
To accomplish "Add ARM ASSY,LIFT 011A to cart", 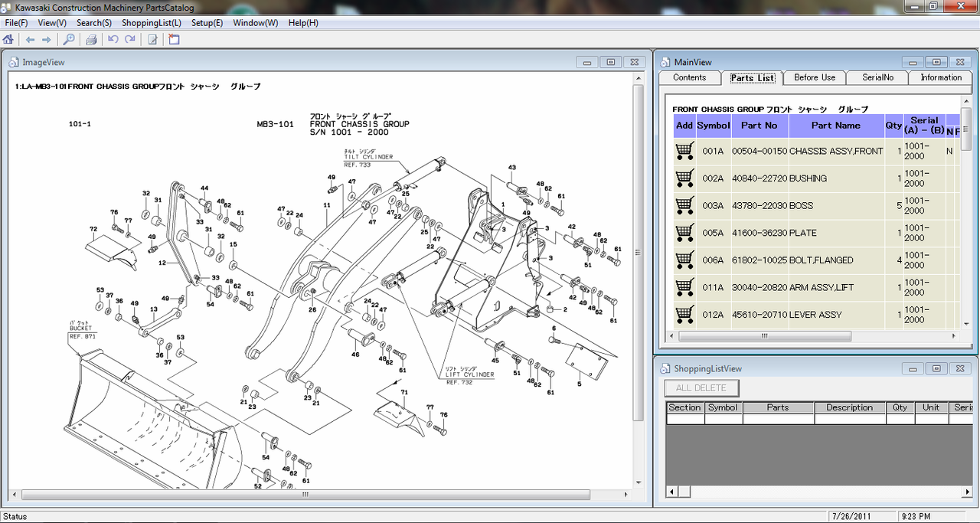I will [684, 287].
